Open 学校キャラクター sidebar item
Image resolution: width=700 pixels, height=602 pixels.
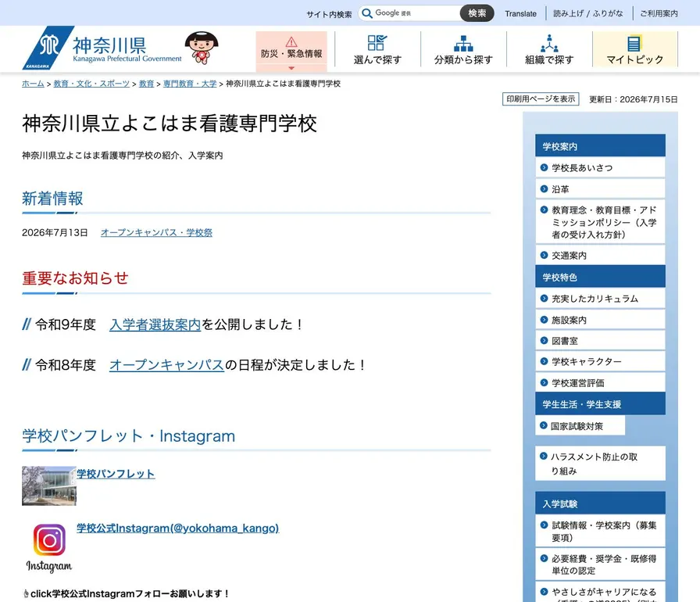pyautogui.click(x=600, y=361)
